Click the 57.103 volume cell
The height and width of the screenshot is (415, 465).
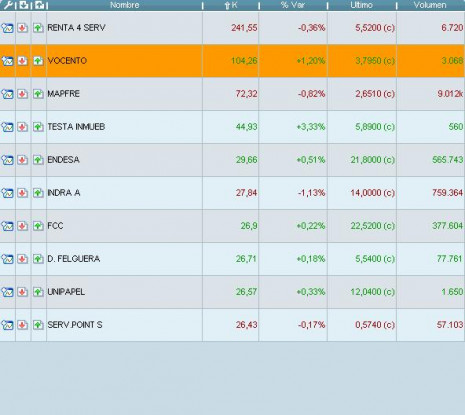(x=450, y=325)
